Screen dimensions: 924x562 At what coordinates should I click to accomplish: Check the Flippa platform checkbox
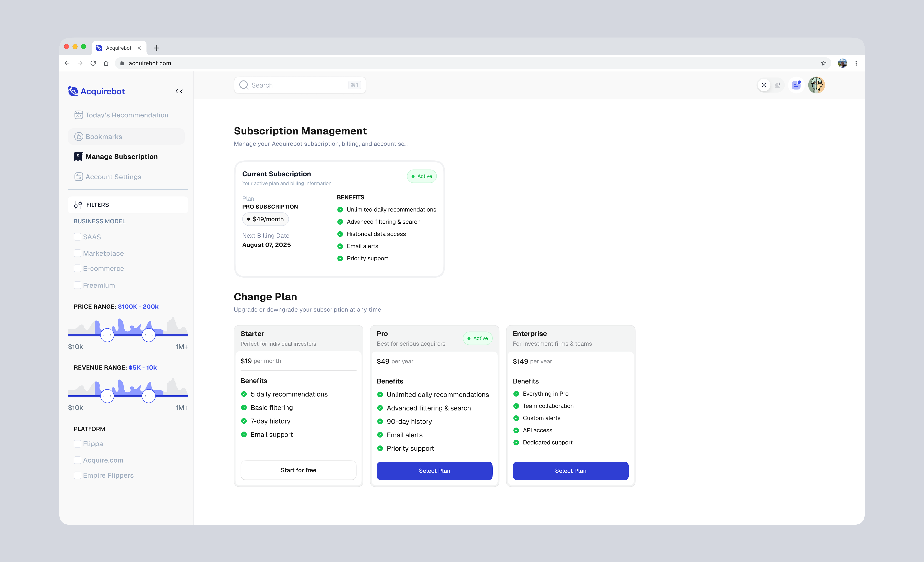click(78, 443)
